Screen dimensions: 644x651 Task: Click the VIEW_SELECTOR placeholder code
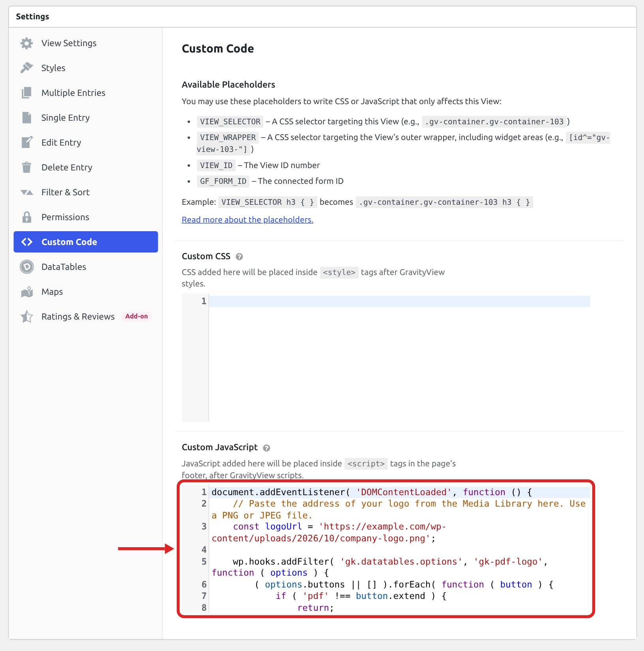click(230, 122)
